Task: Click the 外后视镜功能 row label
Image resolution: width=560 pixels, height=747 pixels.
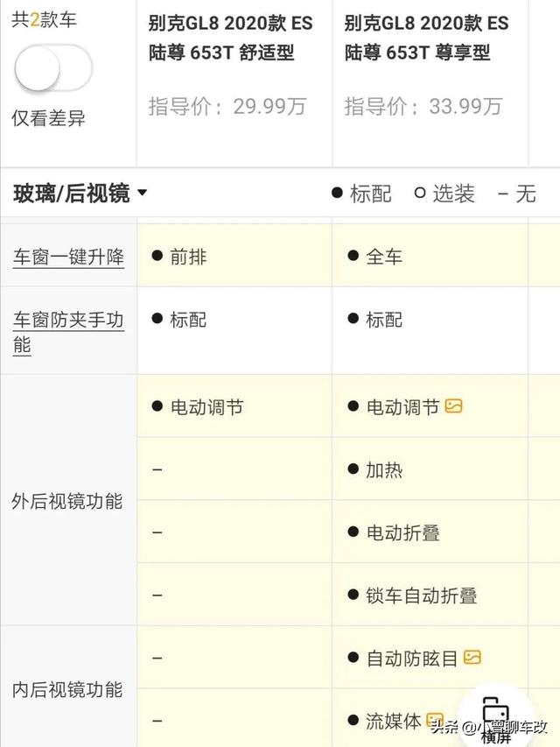Action: [x=67, y=501]
